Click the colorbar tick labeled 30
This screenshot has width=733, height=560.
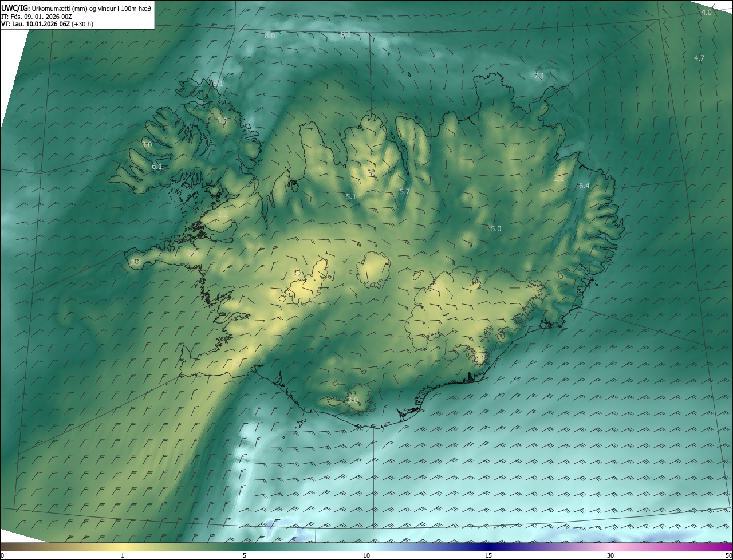610,556
